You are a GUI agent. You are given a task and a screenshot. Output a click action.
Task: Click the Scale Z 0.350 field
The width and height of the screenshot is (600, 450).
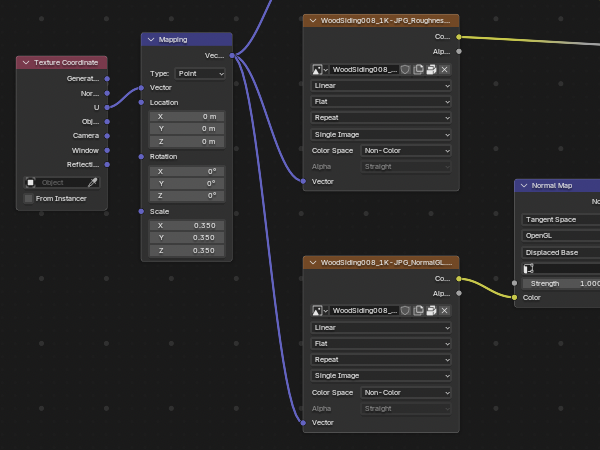coord(187,251)
